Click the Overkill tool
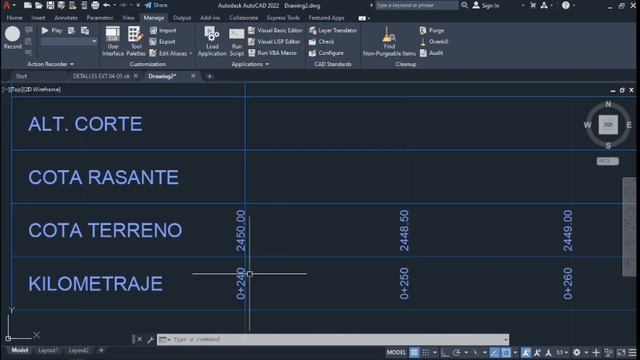The height and width of the screenshot is (360, 640). coord(434,42)
